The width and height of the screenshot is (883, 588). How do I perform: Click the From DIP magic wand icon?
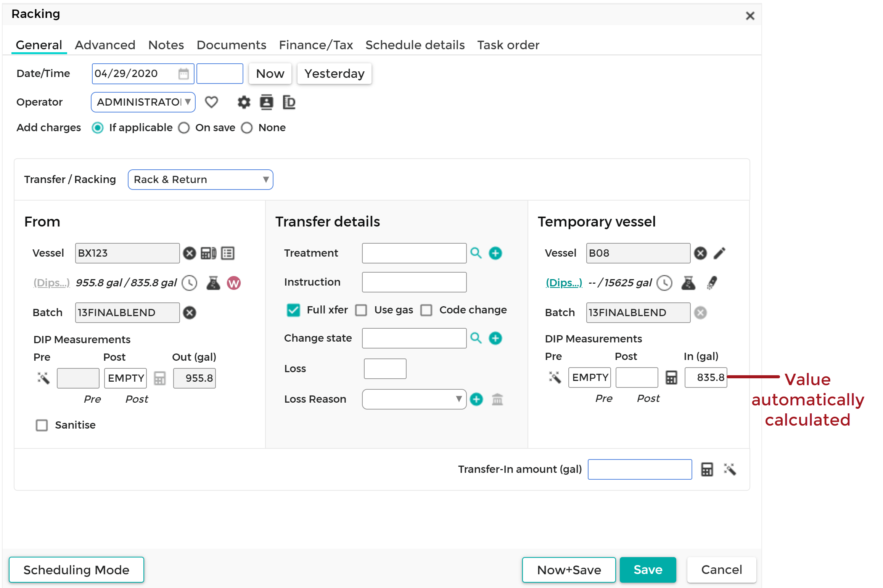click(x=43, y=378)
